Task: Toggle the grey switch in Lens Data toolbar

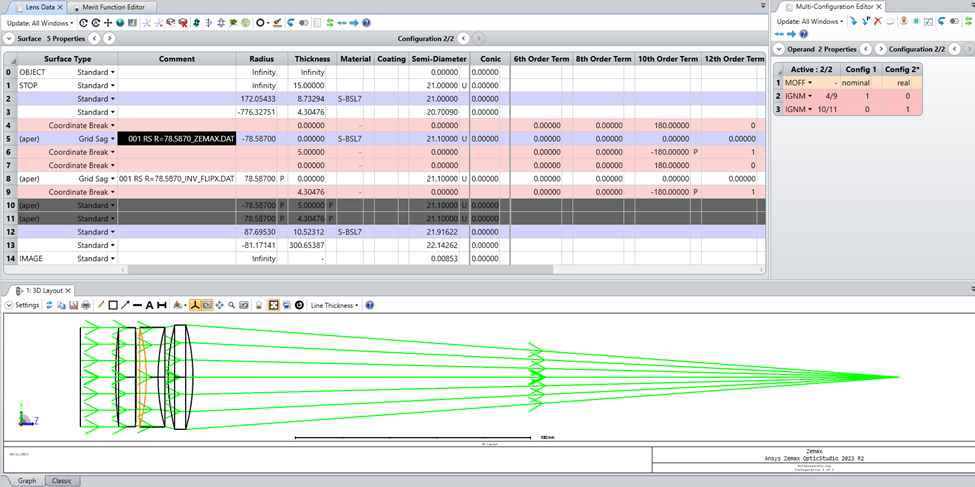Action: tap(303, 22)
